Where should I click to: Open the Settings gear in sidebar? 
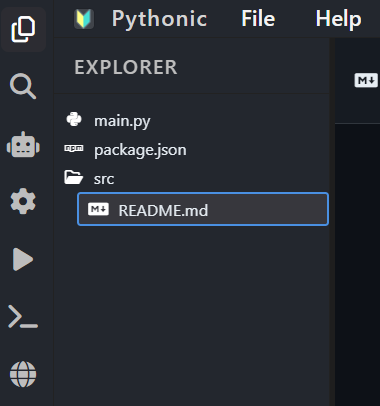click(23, 201)
